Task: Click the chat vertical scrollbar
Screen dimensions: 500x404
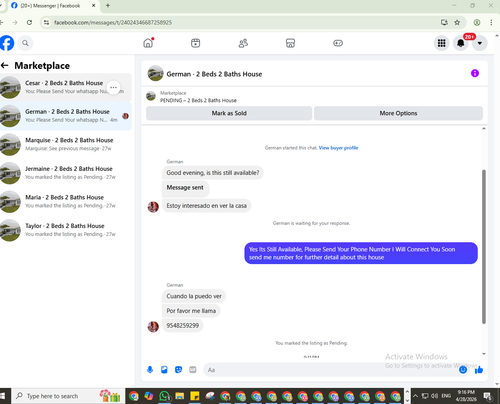Action: 484,247
